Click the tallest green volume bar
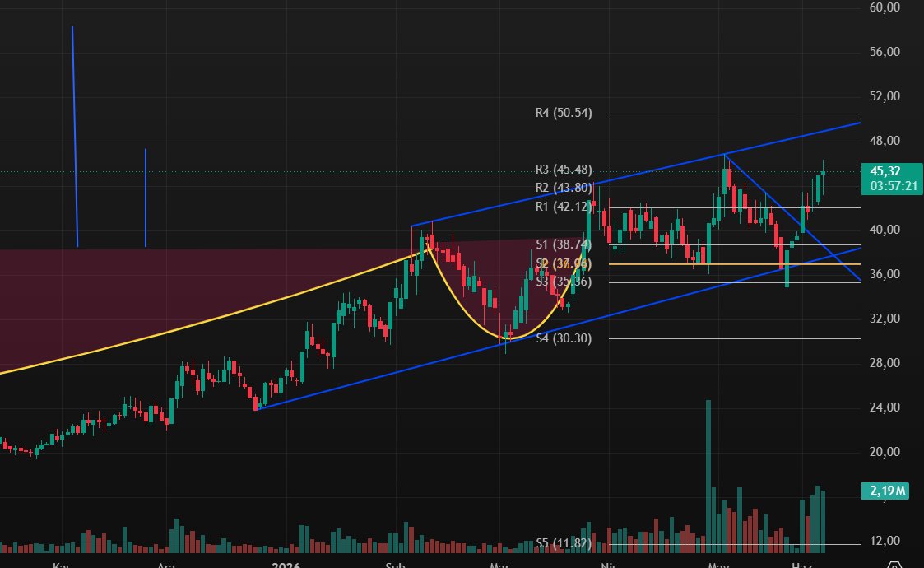Viewport: 924px width, 568px height. click(x=708, y=477)
